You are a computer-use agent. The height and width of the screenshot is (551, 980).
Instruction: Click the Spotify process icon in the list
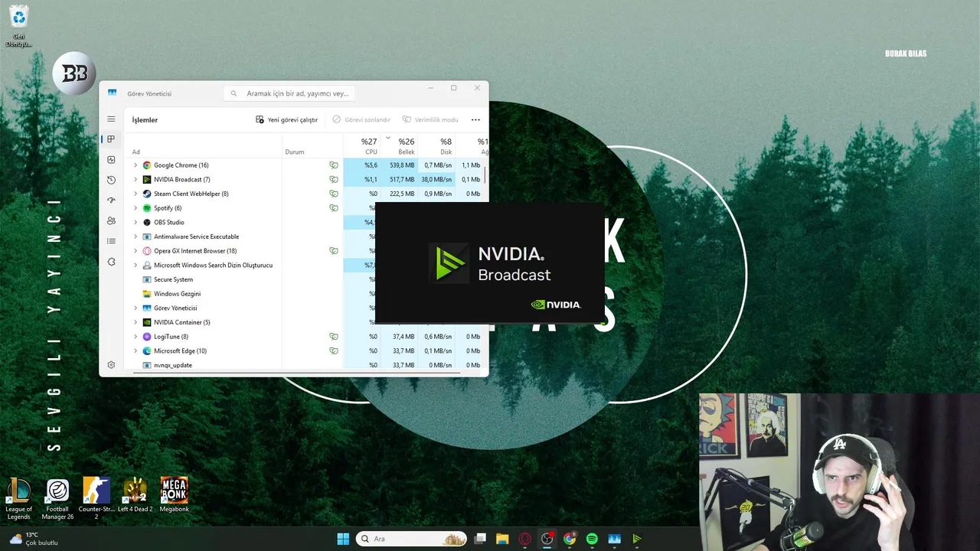coord(147,208)
